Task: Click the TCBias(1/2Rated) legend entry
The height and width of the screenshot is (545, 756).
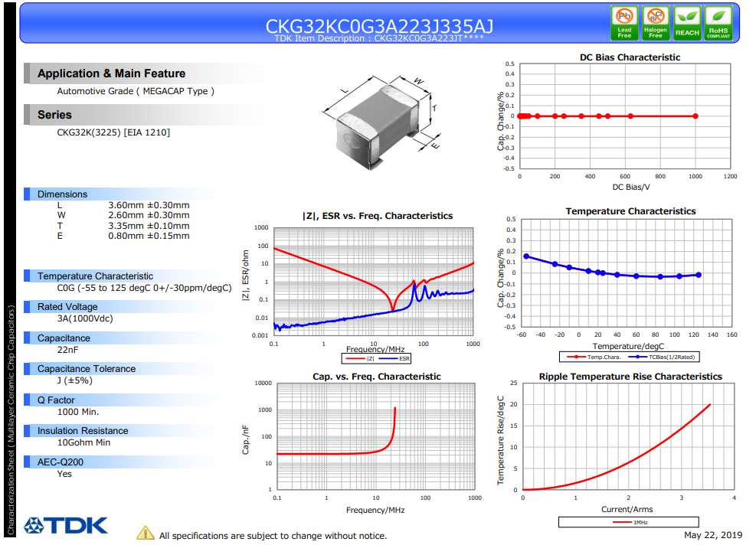Action: [662, 357]
